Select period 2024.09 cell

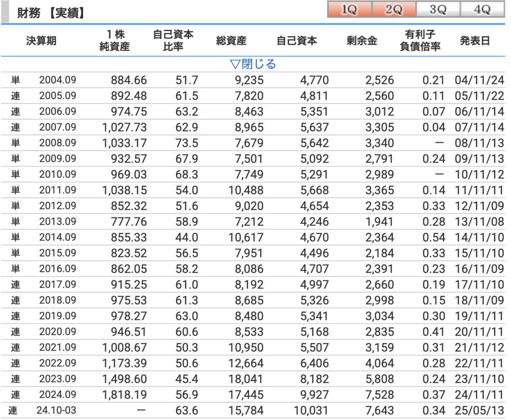[x=57, y=395]
